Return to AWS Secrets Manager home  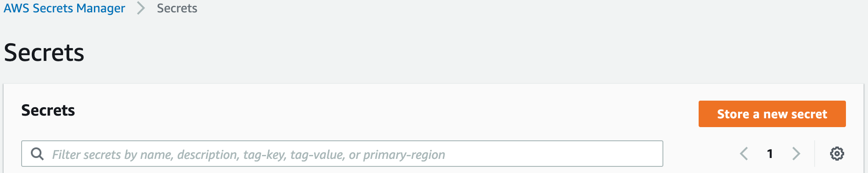(64, 8)
